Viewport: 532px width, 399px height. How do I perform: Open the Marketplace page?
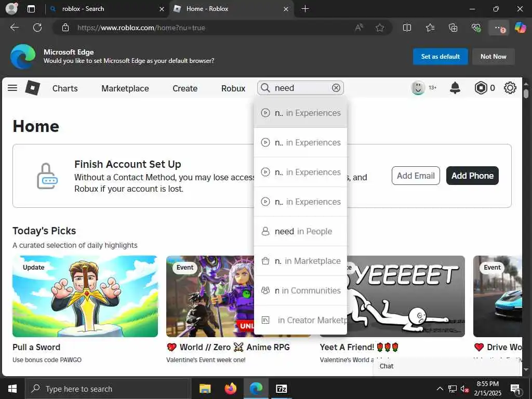[125, 88]
